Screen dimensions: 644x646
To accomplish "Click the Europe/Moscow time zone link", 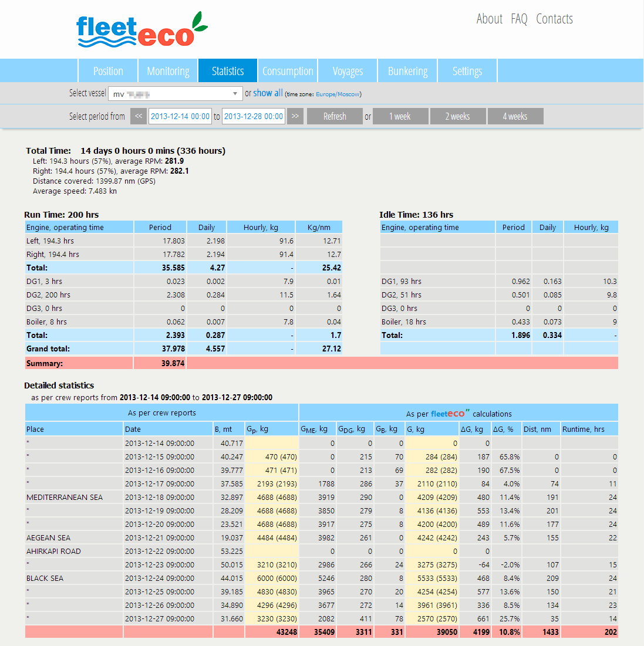I will (338, 94).
